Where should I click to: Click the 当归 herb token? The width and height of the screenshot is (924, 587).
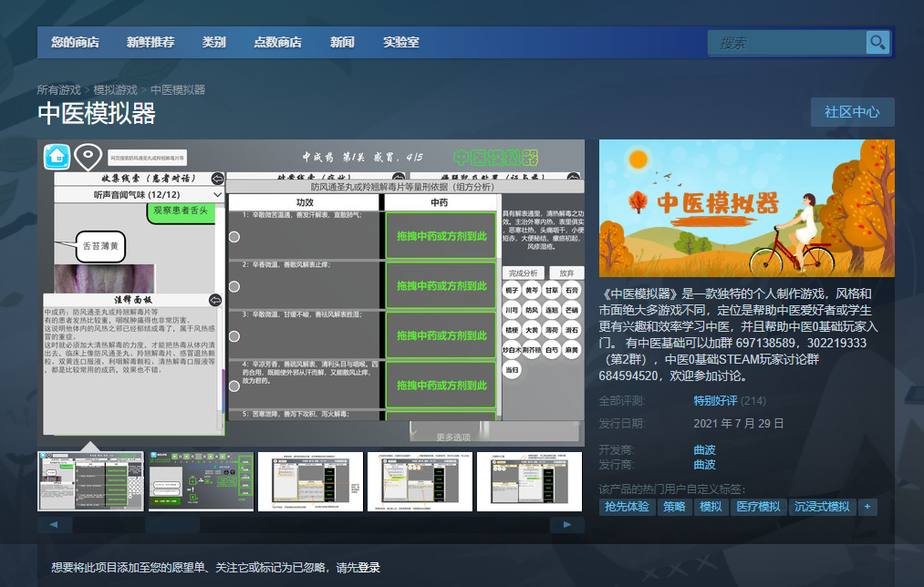pos(512,370)
